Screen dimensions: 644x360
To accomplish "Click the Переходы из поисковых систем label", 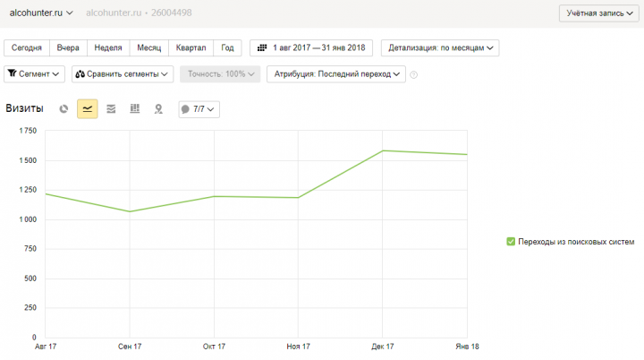I will point(576,242).
